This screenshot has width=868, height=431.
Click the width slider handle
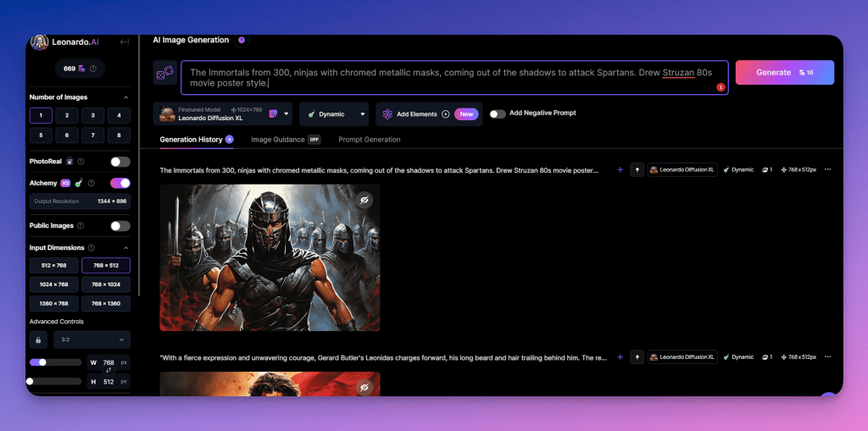(42, 362)
